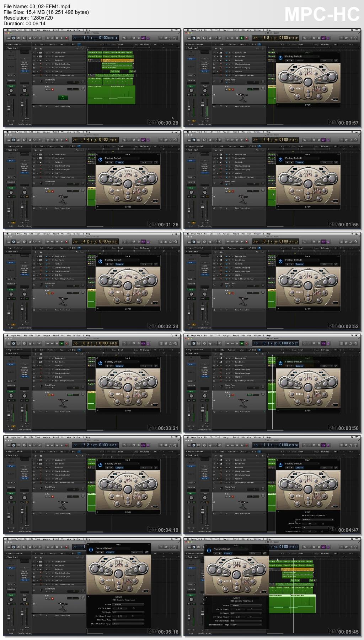
Task: Click the Quick Help icon in 00:00:29 frame
Action: point(24,38)
